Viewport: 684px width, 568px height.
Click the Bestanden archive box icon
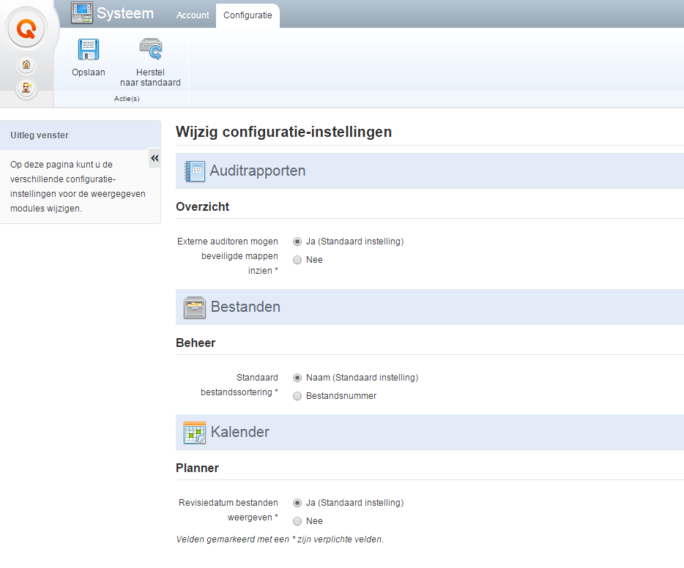pos(195,307)
